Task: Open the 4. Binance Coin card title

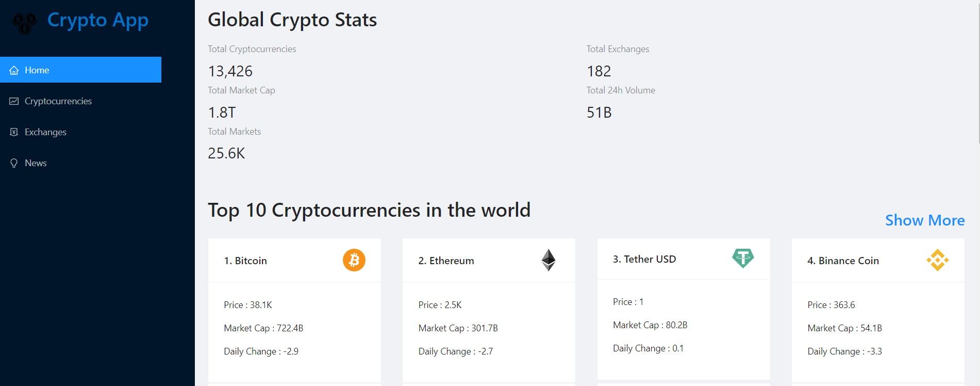Action: click(843, 261)
